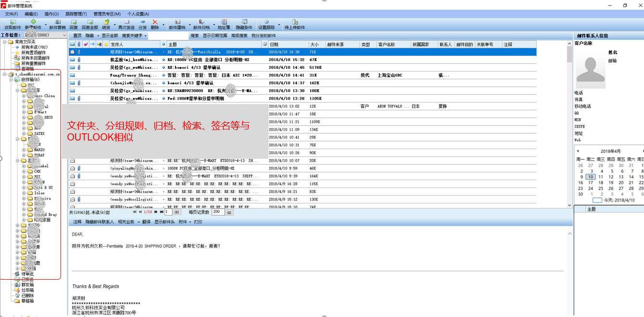The height and width of the screenshot is (317, 644).
Task: Expand the SATEX folder node
Action: coord(24,134)
